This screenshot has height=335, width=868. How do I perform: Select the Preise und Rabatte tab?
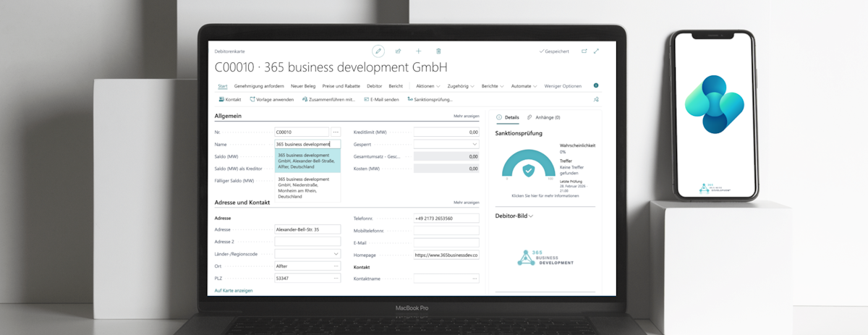(x=341, y=86)
